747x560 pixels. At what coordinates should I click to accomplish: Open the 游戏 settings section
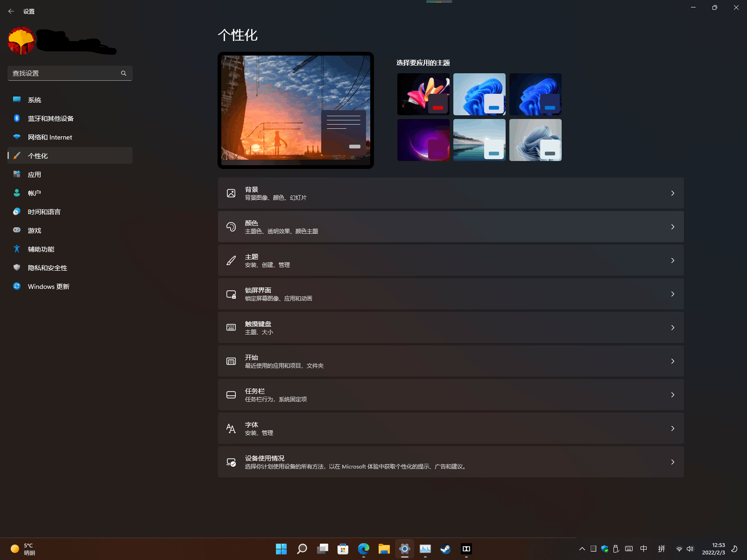[70, 230]
